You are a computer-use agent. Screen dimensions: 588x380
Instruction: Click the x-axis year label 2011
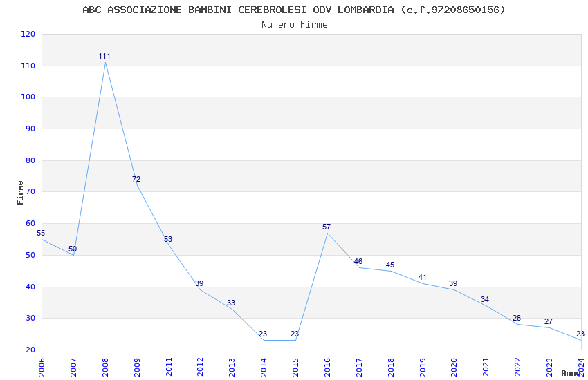[168, 368]
